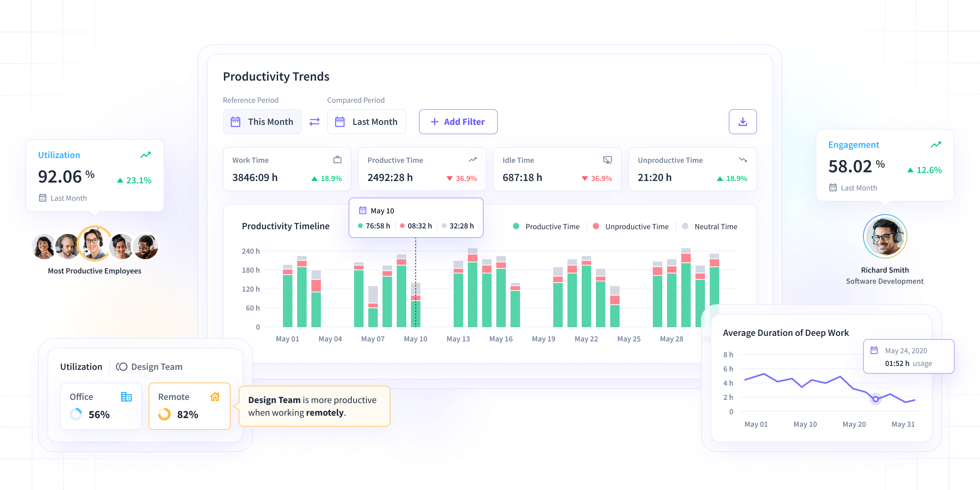
Task: Click the download report icon button
Action: [x=743, y=122]
